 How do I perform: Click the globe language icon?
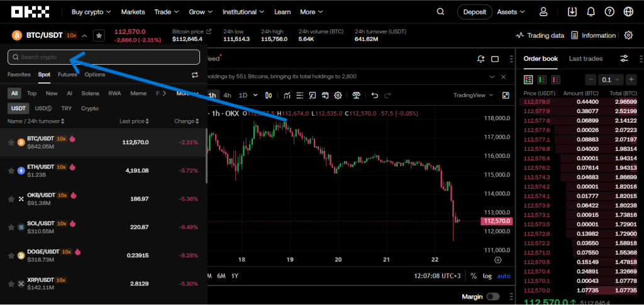coord(628,12)
